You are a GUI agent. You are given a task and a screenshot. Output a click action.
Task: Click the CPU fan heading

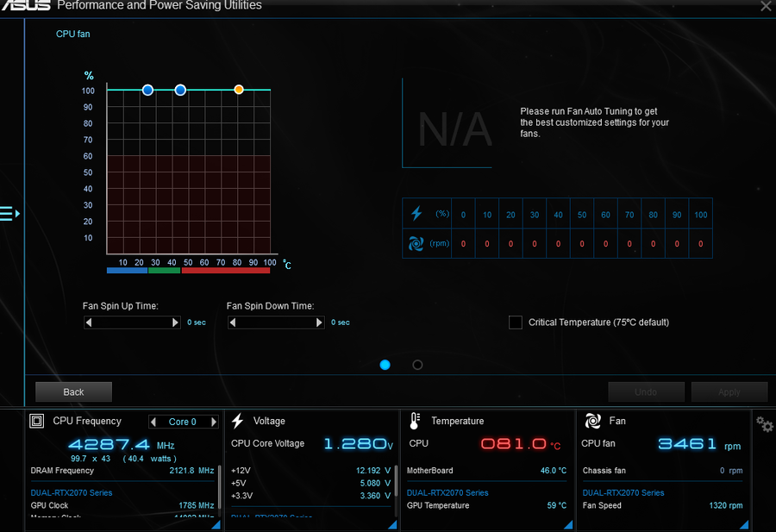point(72,34)
